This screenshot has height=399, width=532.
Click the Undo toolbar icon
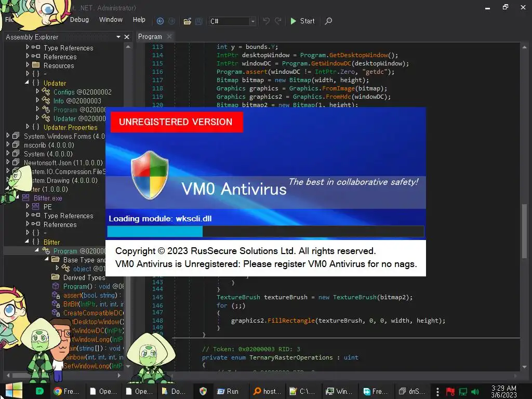click(x=267, y=21)
